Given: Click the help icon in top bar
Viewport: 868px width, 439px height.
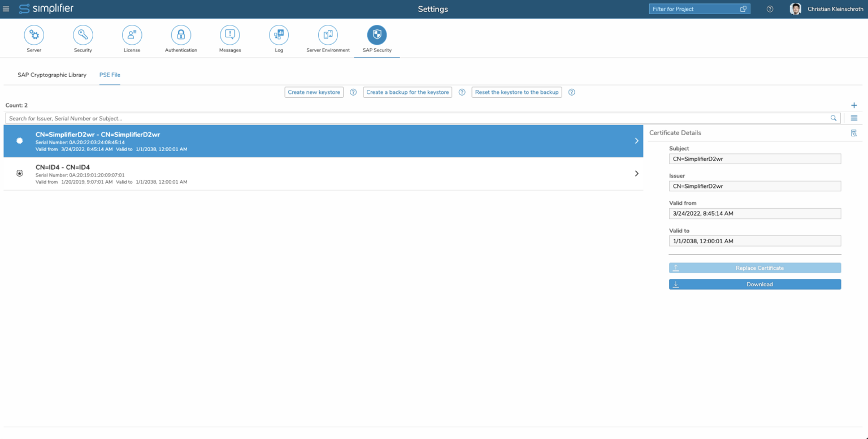Looking at the screenshot, I should pyautogui.click(x=770, y=9).
